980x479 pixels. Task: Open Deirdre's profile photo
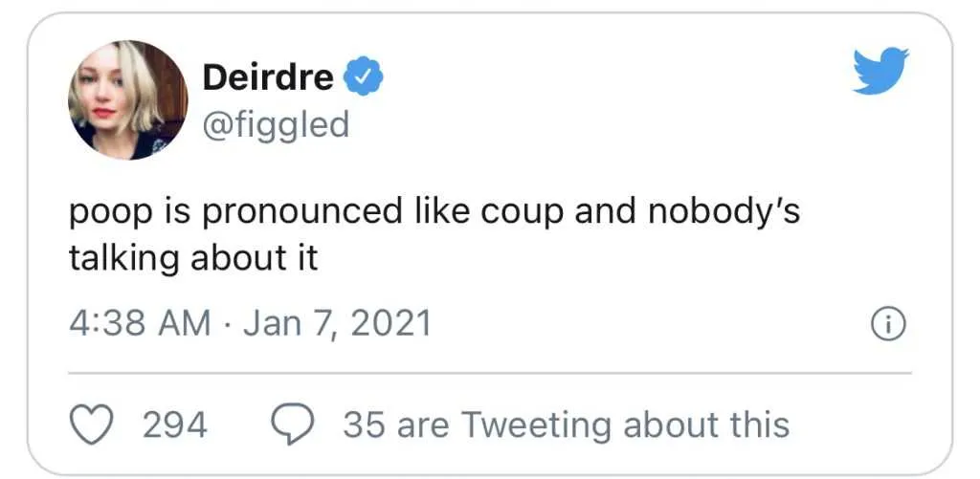pos(127,99)
